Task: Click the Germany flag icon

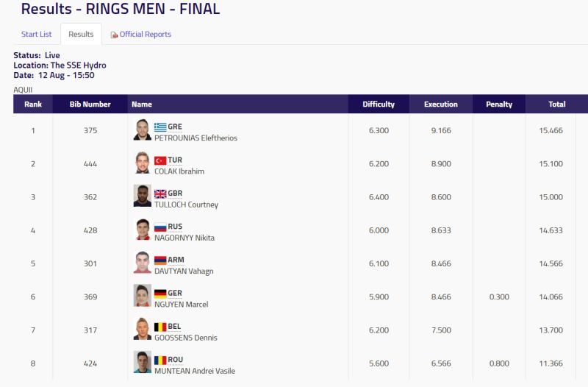Action: (x=160, y=294)
